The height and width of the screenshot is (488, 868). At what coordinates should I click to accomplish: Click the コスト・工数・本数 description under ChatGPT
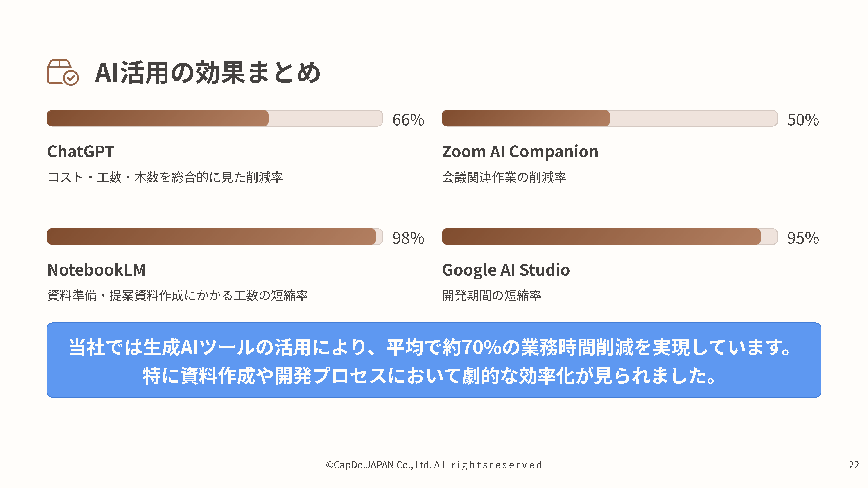tap(165, 177)
